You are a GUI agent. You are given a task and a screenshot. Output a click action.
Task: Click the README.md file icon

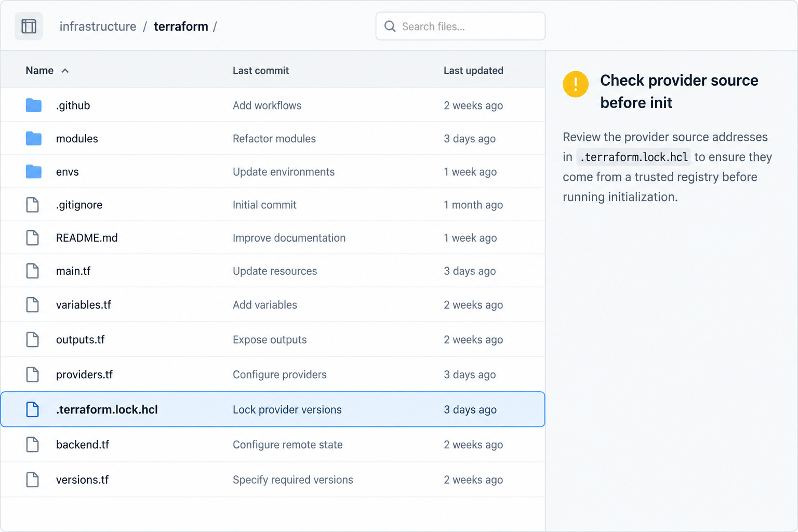(33, 238)
